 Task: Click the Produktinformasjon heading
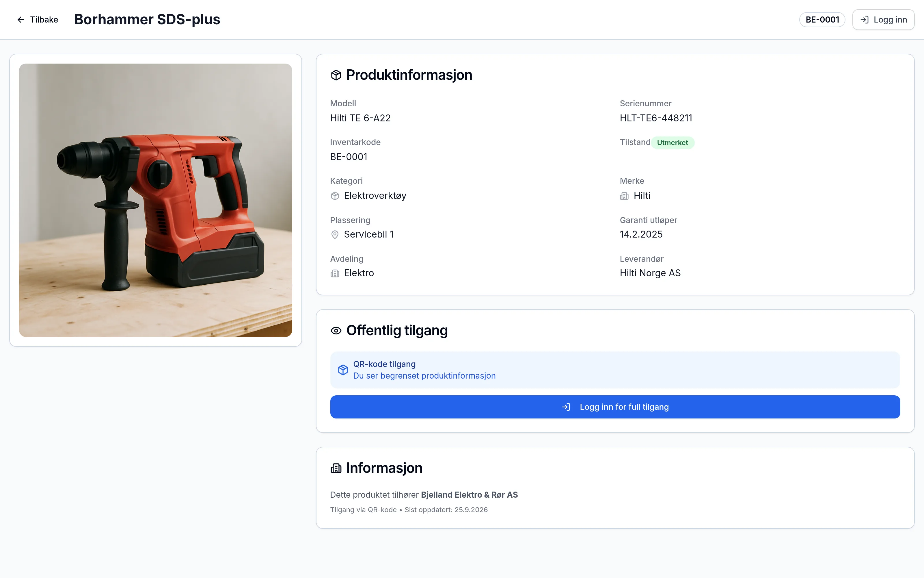coord(409,75)
